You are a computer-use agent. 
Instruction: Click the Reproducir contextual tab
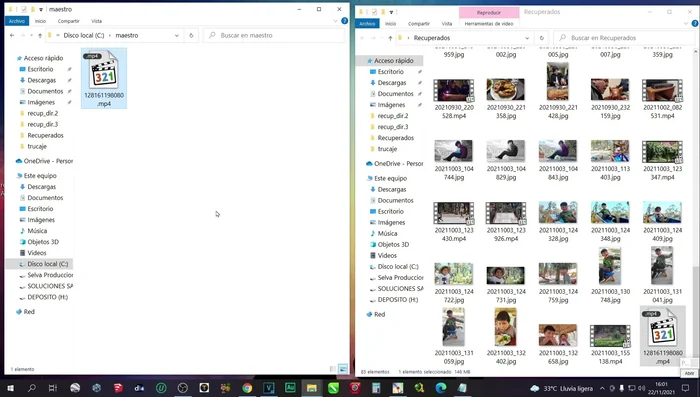coord(489,13)
